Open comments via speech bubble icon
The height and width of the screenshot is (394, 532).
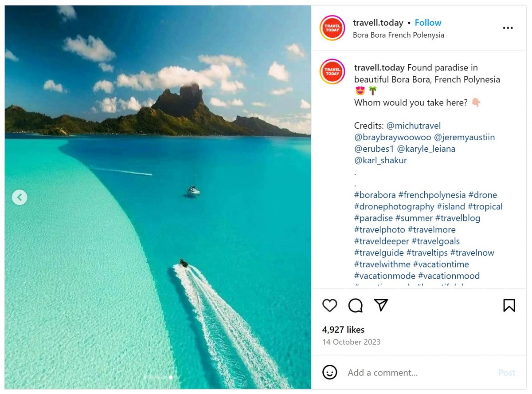pyautogui.click(x=356, y=305)
